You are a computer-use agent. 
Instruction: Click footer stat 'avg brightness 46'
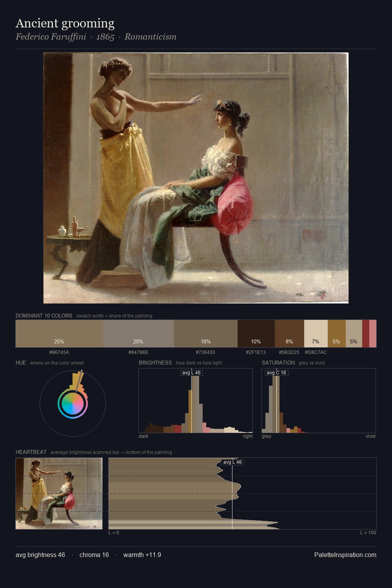(x=40, y=555)
